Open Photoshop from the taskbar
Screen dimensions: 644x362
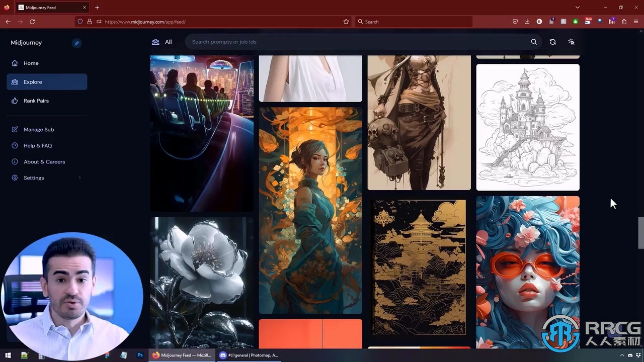140,355
